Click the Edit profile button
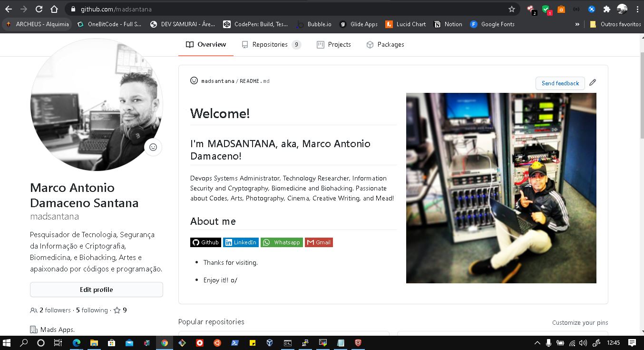The image size is (644, 350). pyautogui.click(x=96, y=290)
